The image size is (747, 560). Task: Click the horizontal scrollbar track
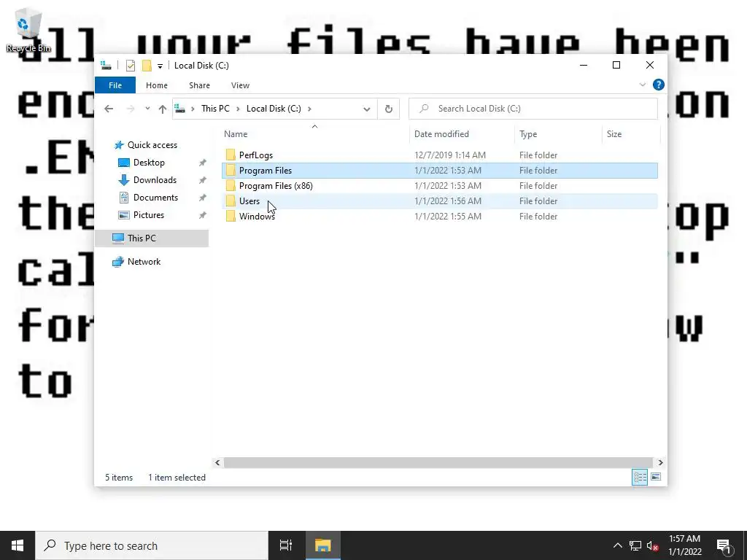pos(438,462)
